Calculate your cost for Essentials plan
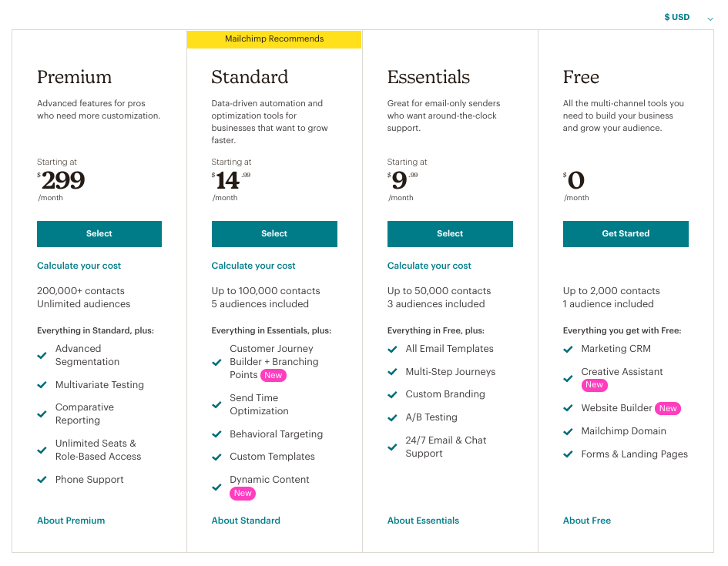This screenshot has height=566, width=728. (429, 266)
